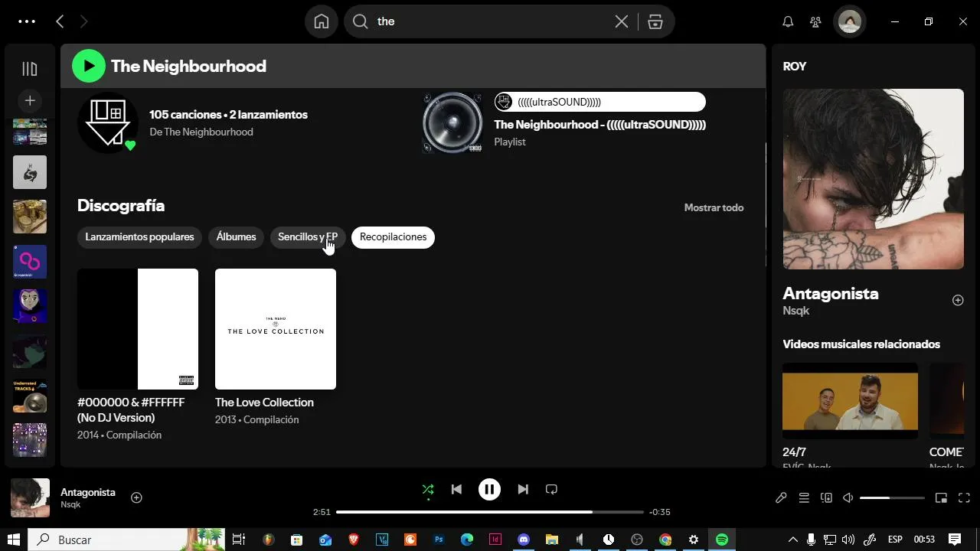Screen dimensions: 980x551
Task: Open the Home page
Action: (x=322, y=21)
